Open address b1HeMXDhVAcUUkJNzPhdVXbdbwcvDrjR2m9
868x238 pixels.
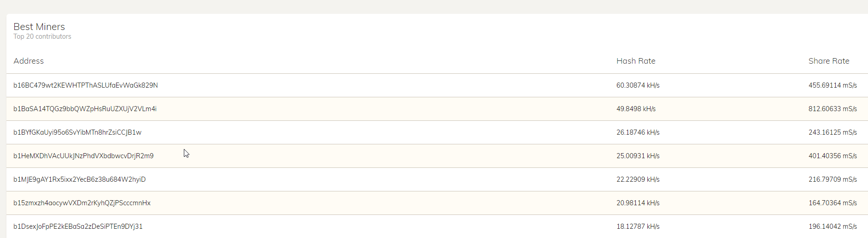(x=83, y=156)
